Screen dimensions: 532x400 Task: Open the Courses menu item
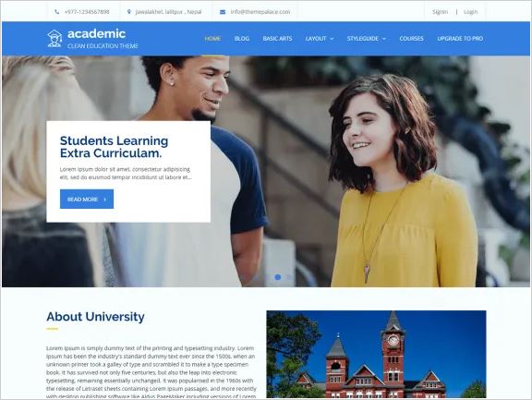412,39
